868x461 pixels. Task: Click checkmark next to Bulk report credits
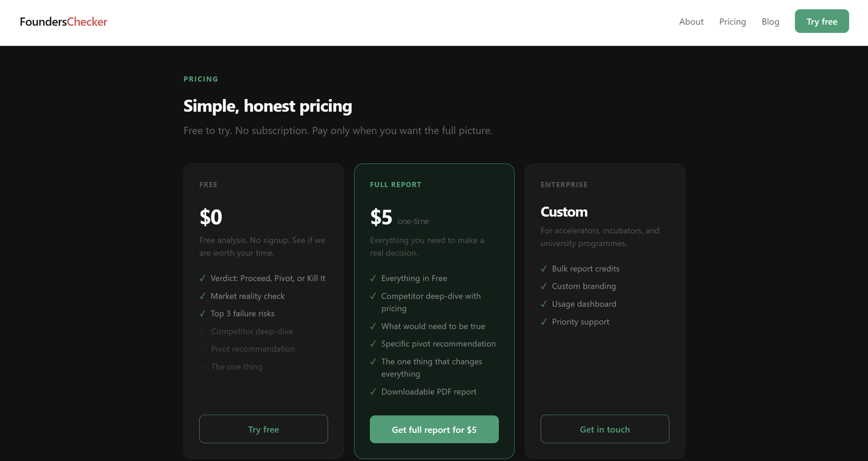[544, 269]
